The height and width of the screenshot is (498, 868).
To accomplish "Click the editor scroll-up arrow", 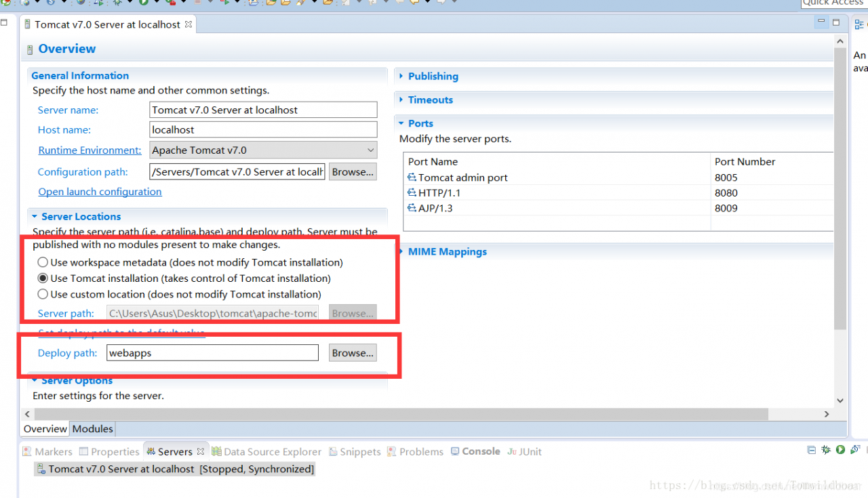I will pos(841,41).
